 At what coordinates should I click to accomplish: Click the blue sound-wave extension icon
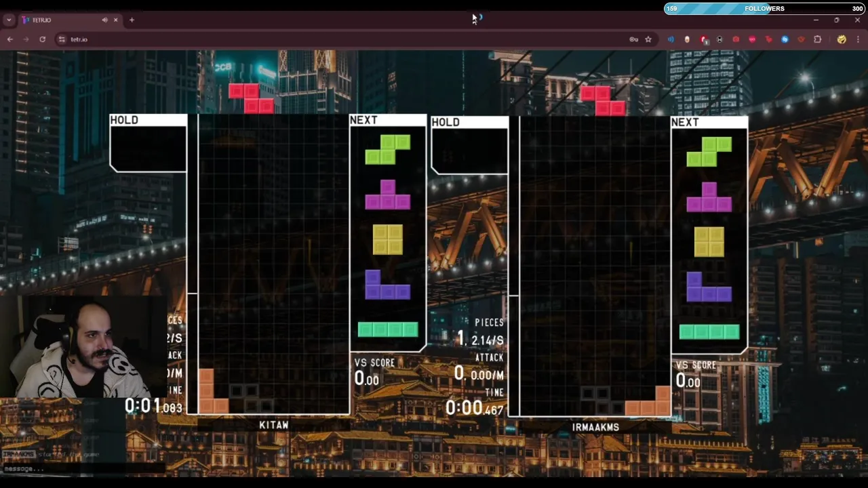671,39
